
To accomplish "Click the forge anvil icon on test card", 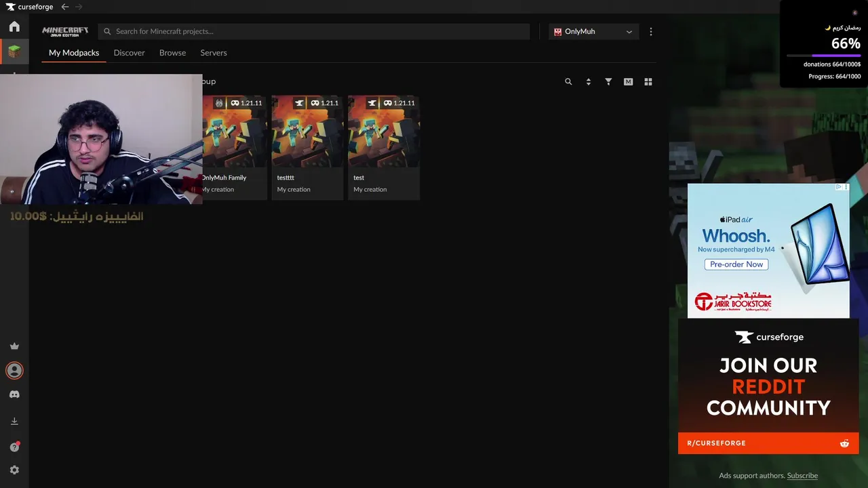I will click(372, 103).
